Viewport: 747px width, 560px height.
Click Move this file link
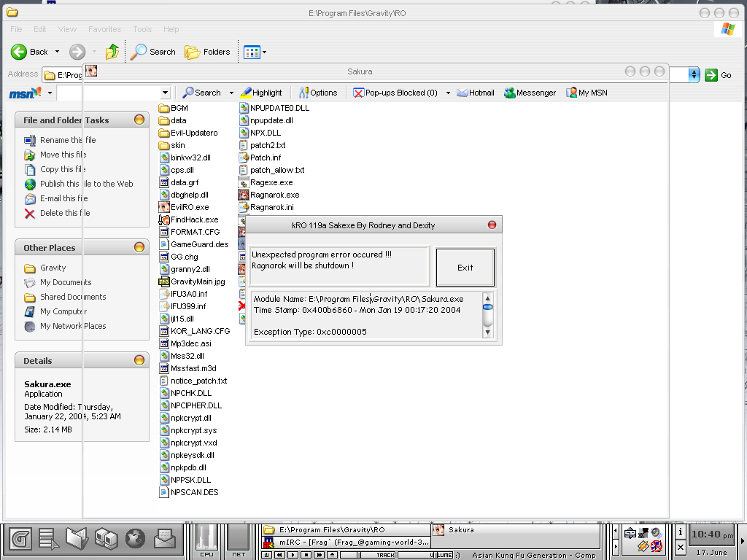click(63, 155)
